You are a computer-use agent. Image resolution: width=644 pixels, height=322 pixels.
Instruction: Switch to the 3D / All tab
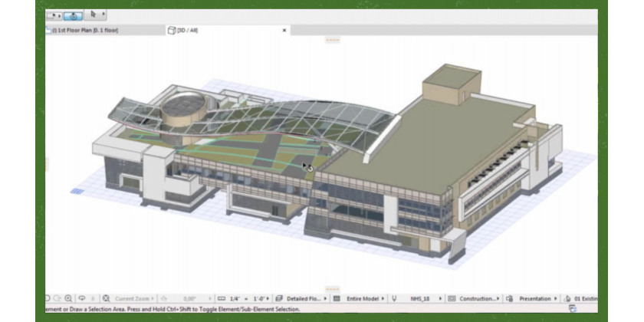click(187, 30)
